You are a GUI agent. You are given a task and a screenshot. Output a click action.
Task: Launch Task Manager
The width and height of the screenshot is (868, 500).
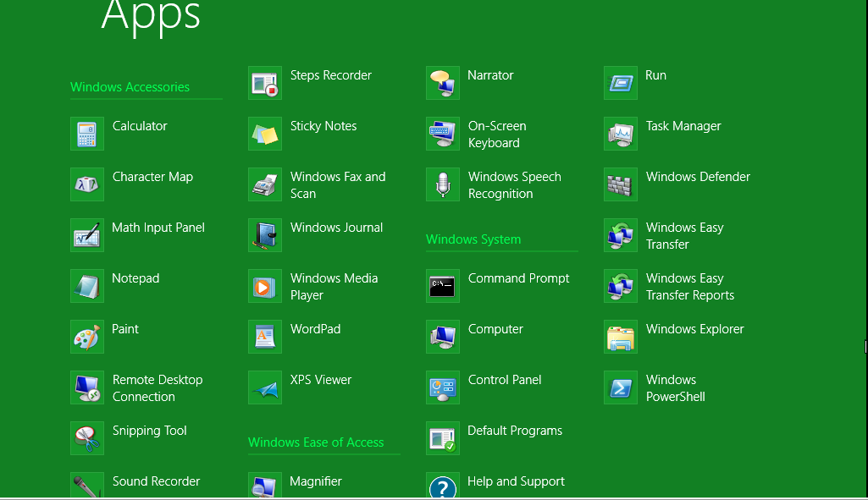pos(683,126)
